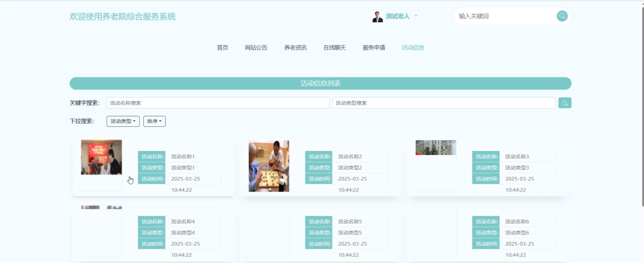Focus the 活动名称搜索 input field
Viewport: 644px width, 263px height.
pyautogui.click(x=218, y=103)
